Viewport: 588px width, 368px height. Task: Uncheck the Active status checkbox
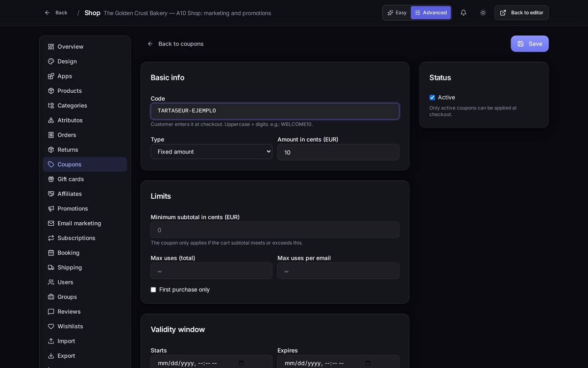(x=432, y=98)
